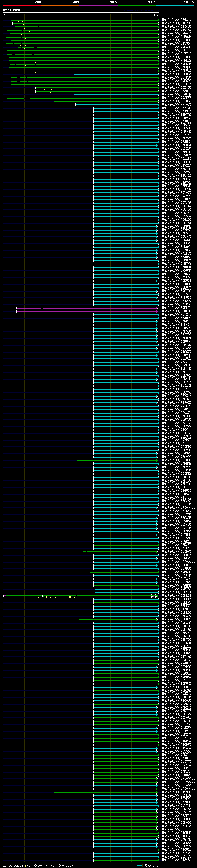Select hit UniRef100_P17745
This screenshot has width=197, height=868.
[177, 54]
